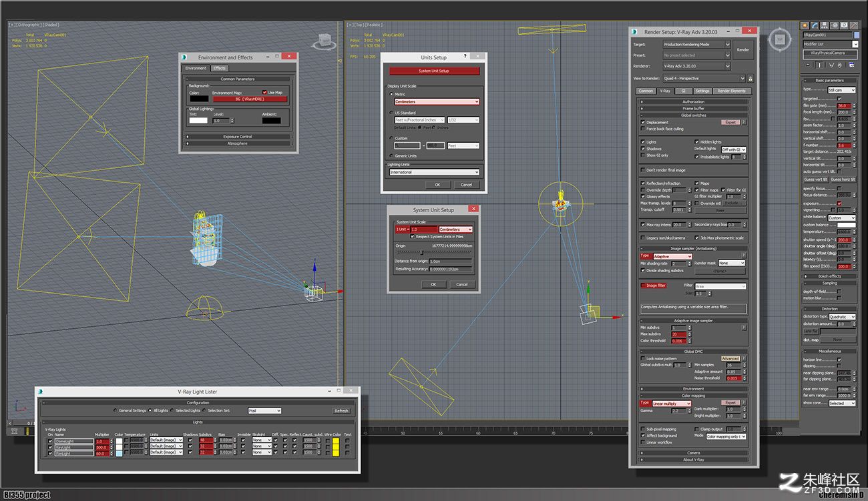The height and width of the screenshot is (501, 868).
Task: Click Max subdivs field in Adaptive image sampler
Action: pos(678,334)
